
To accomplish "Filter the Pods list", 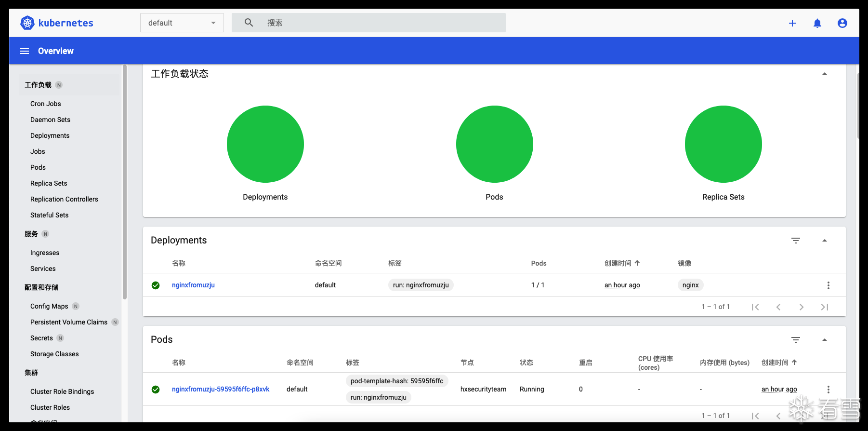I will point(796,340).
